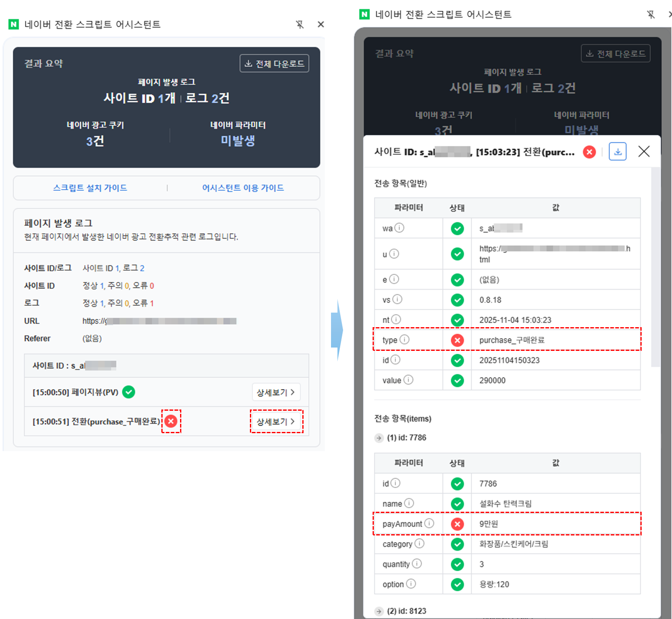The image size is (672, 619).
Task: Expand the item (2) id: 8123 section
Action: click(379, 611)
